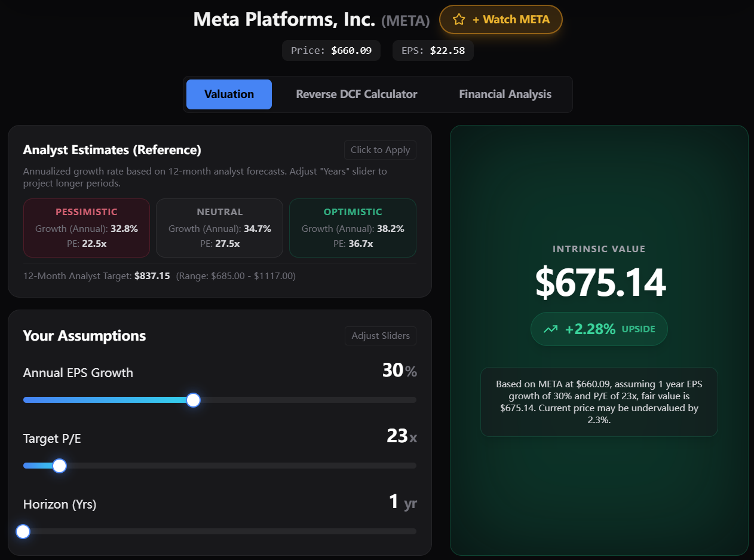Screen dimensions: 754x560
Task: Click the Price: $660.09 badge
Action: (x=331, y=51)
